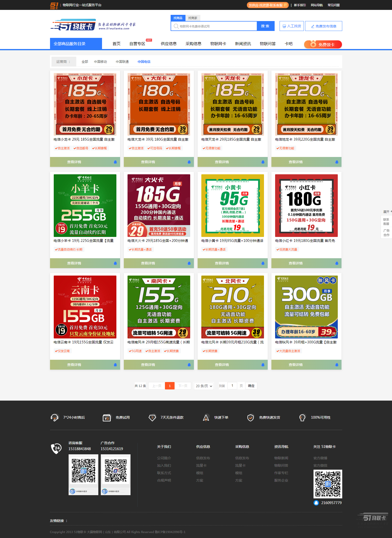Click the blue 搜索 button
Screen dimensions: 392x538
click(x=265, y=26)
